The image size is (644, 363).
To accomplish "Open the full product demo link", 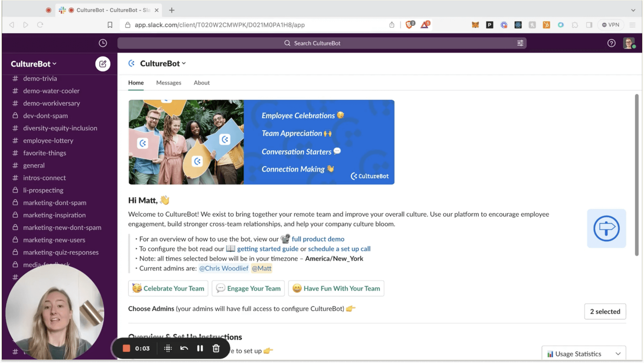I will pos(318,239).
